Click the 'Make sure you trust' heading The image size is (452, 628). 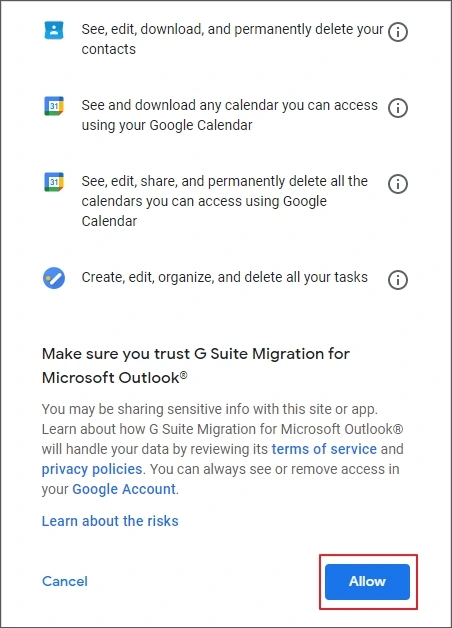pyautogui.click(x=196, y=366)
